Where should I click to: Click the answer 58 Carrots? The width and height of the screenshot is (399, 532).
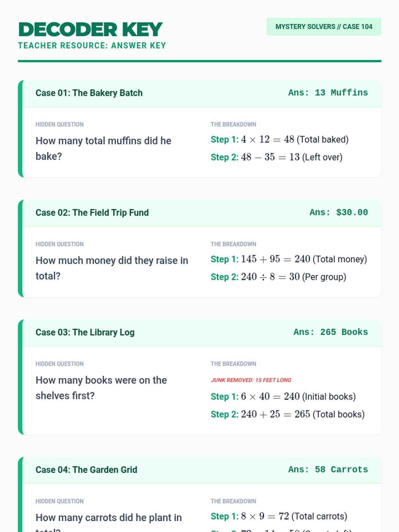pos(328,469)
